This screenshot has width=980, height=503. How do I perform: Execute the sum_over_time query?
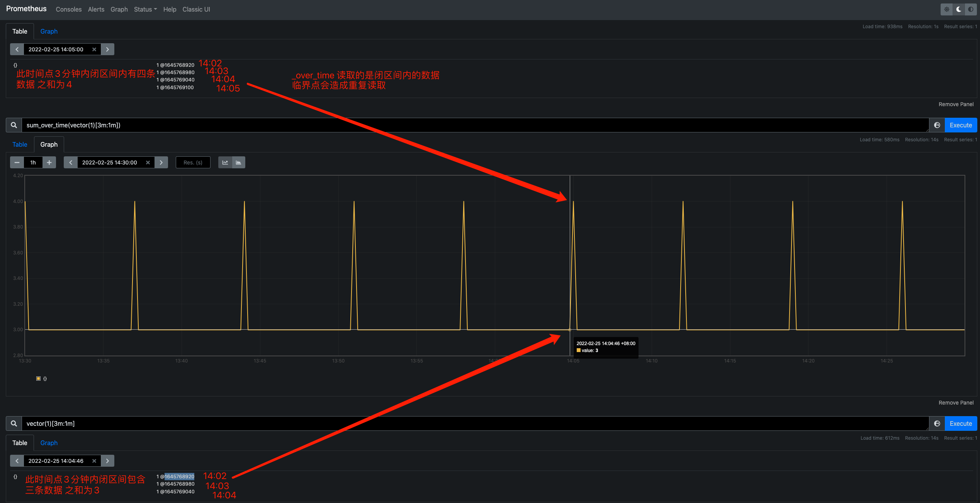point(961,125)
